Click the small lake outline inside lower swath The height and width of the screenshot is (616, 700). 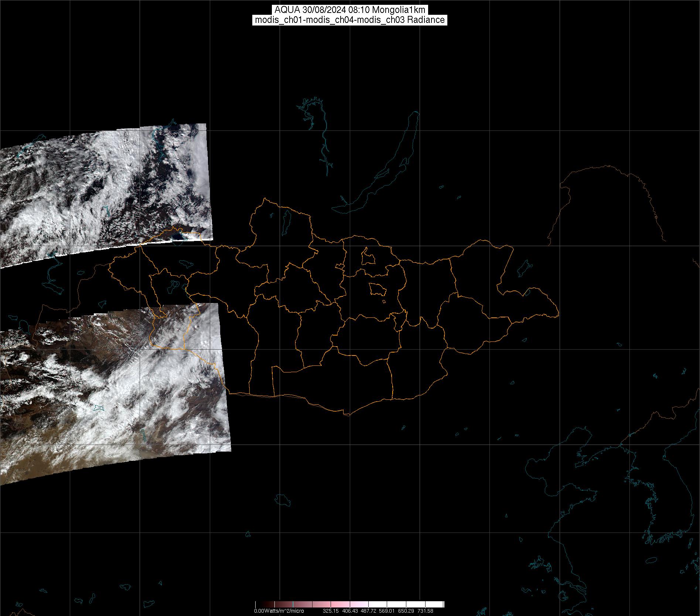99,408
